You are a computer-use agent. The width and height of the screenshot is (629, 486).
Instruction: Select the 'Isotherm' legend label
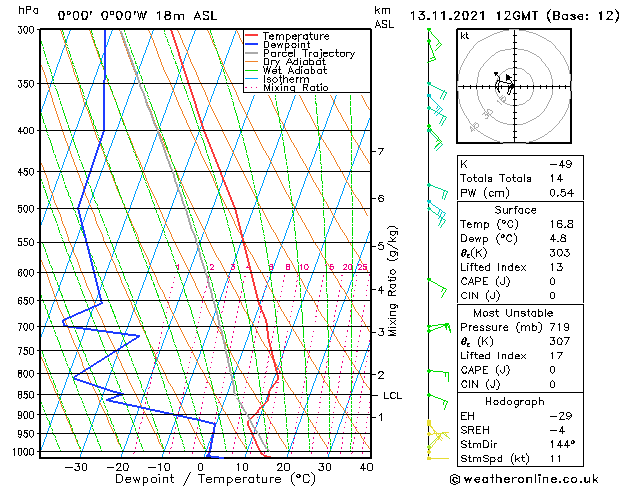(x=286, y=79)
